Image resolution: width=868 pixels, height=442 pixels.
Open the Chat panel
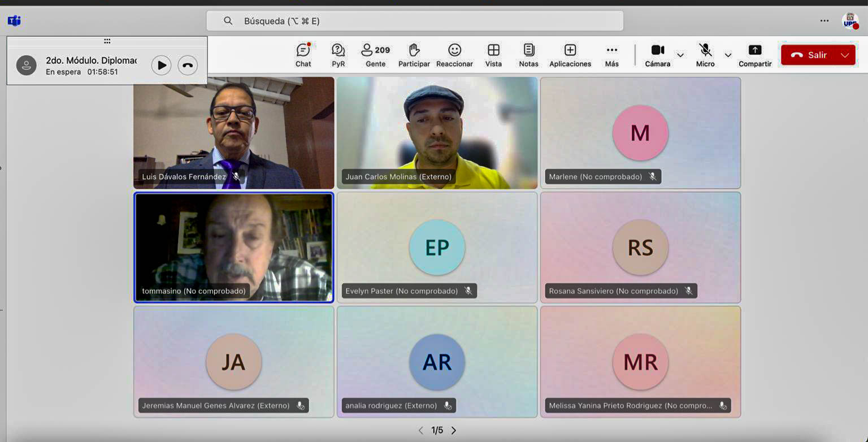coord(303,55)
